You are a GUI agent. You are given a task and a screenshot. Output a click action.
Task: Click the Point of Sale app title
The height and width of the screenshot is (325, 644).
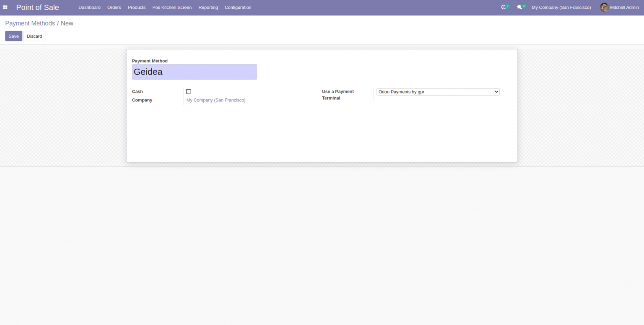coord(37,7)
